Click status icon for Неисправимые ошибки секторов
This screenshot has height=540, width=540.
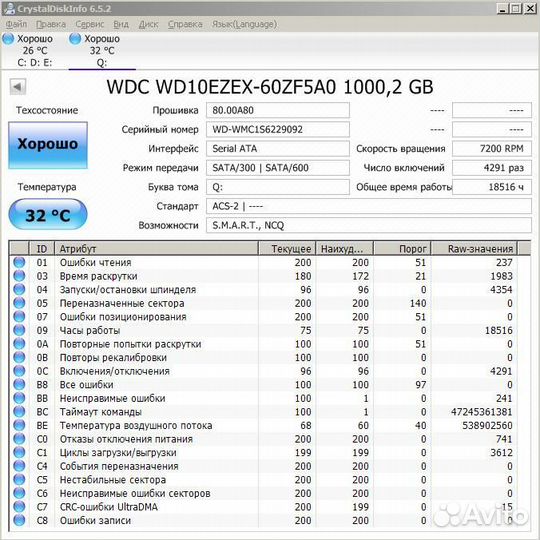point(19,493)
